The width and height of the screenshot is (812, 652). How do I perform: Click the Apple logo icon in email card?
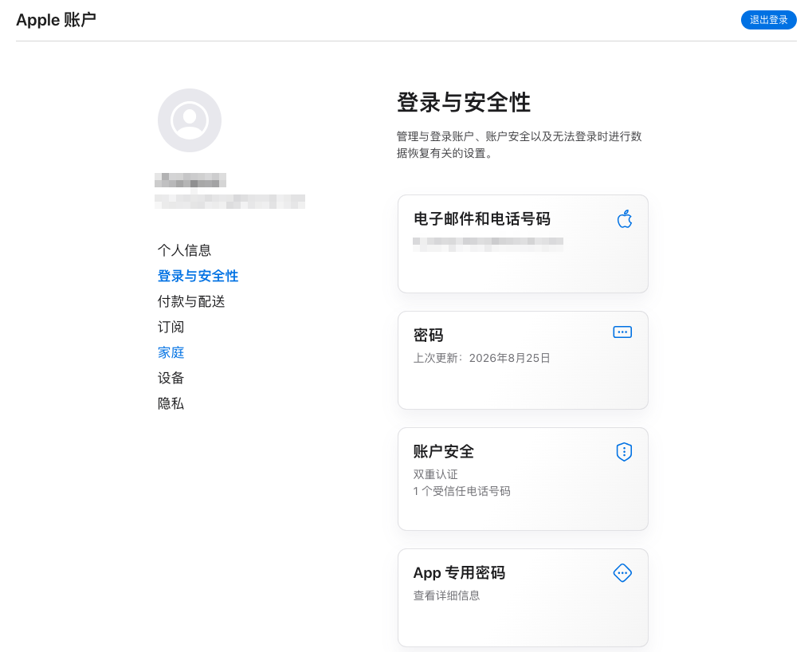[x=625, y=219]
